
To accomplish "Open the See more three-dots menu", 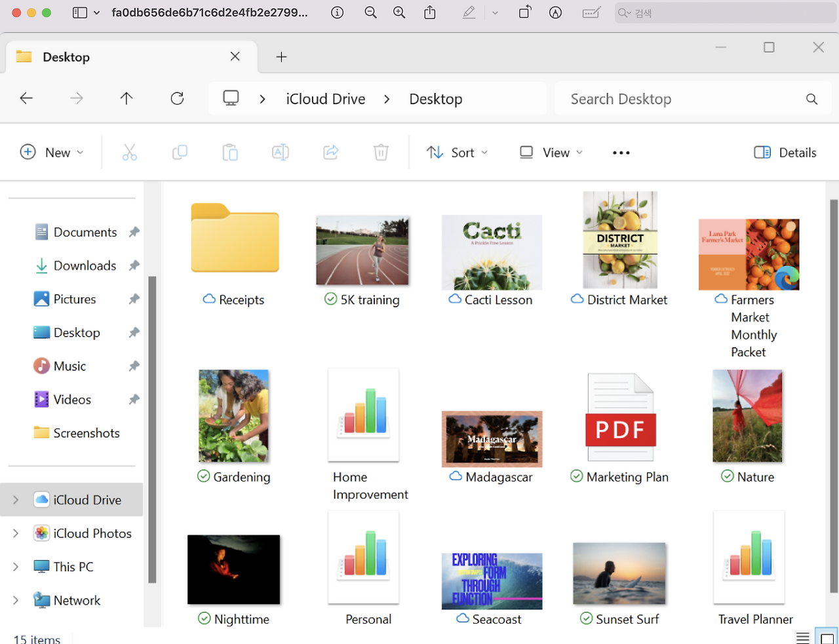I will click(x=621, y=153).
